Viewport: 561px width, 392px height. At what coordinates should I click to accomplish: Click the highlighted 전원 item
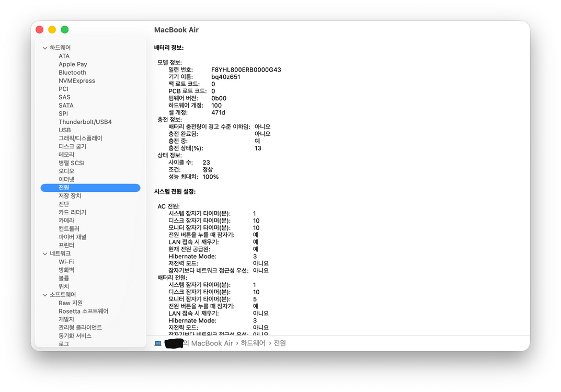coord(90,188)
